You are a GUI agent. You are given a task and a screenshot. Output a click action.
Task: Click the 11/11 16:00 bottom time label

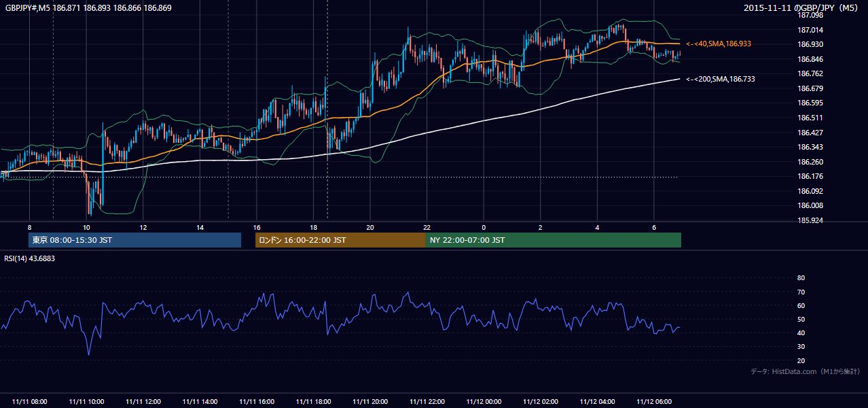[x=257, y=402]
